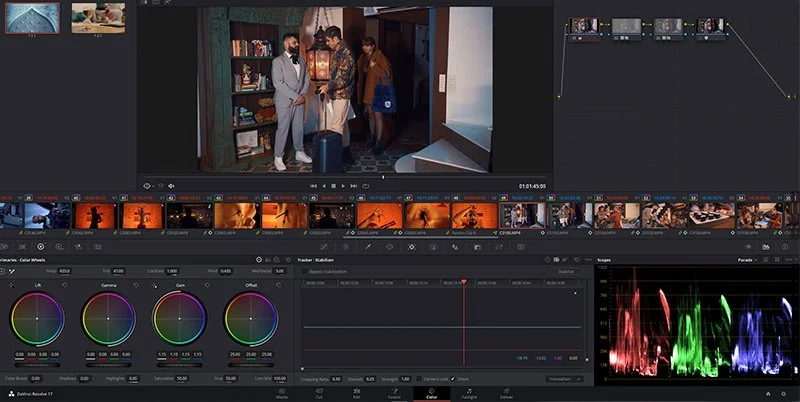Click the center of the Gamma color wheel

[x=109, y=319]
